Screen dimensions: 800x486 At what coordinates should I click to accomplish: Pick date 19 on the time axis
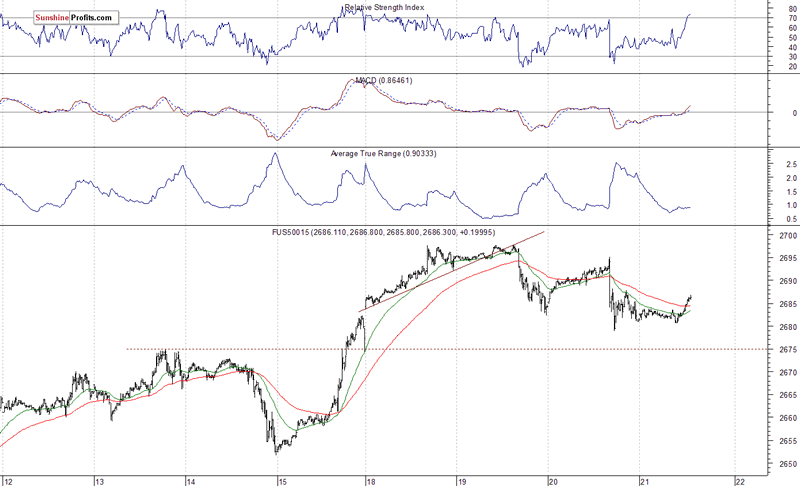462,479
